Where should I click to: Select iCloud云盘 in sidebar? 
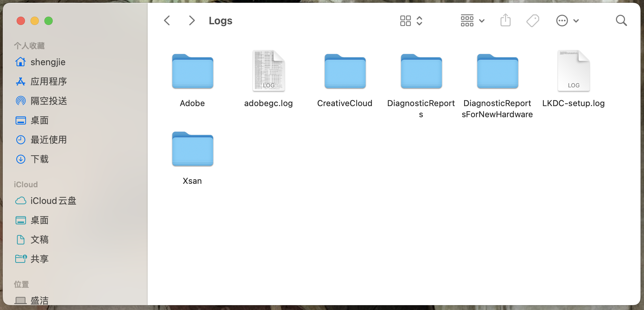pyautogui.click(x=53, y=201)
